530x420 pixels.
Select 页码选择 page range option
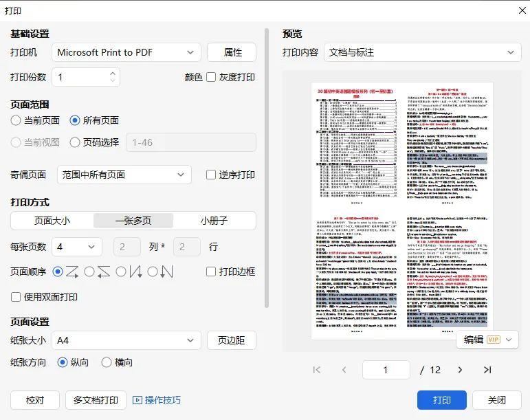[x=75, y=142]
